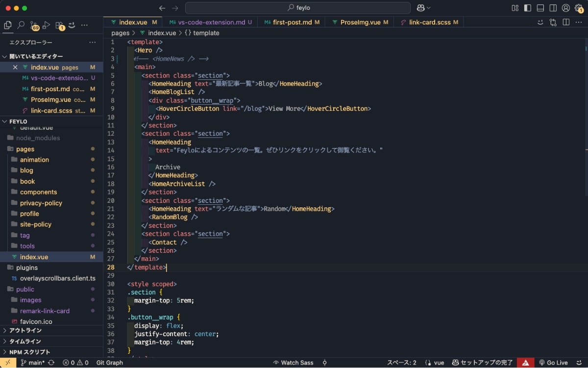Collapse the FEYLO folder section
Viewport: 588px width, 368px height.
pos(51,121)
